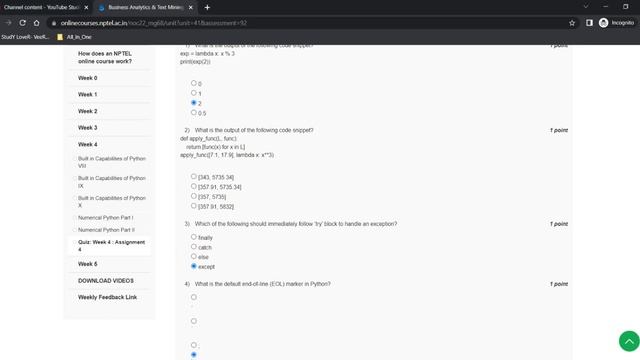The width and height of the screenshot is (640, 360).
Task: View site information via the lock icon
Action: [x=54, y=23]
